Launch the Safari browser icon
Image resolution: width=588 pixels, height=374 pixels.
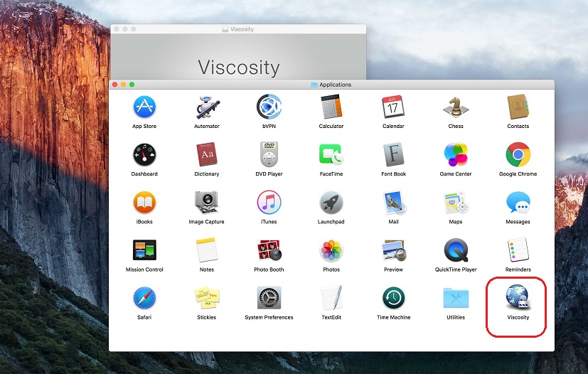pos(144,298)
